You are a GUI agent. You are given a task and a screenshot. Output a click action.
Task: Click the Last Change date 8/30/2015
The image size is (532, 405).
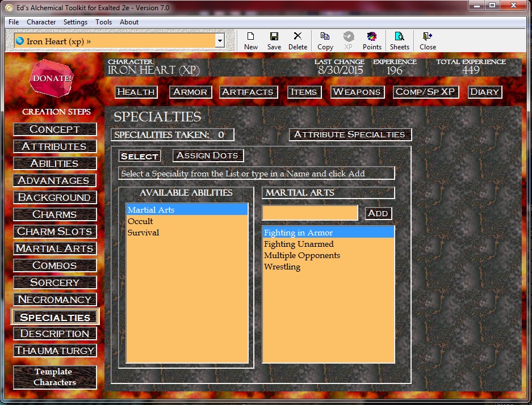point(340,70)
